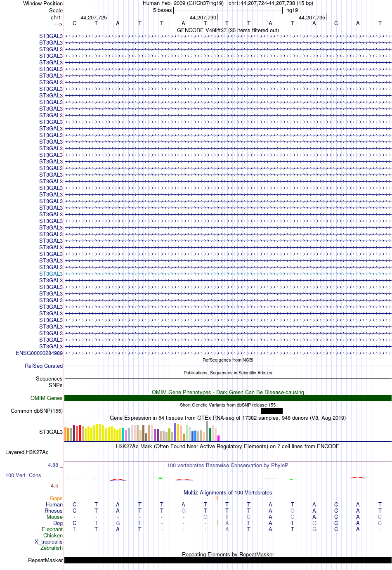Viewport: 392px width, 570px height.
Task: Click the orange insertion bar in Dog row
Action: tap(217, 523)
